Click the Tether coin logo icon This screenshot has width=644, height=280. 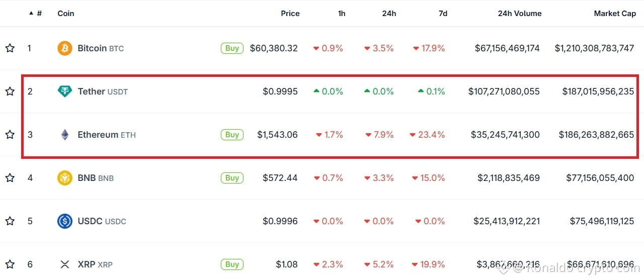pyautogui.click(x=65, y=91)
